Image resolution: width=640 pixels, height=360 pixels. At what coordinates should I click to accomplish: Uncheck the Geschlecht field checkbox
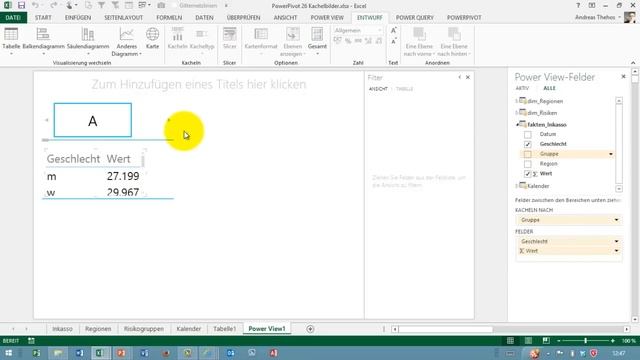click(x=528, y=144)
